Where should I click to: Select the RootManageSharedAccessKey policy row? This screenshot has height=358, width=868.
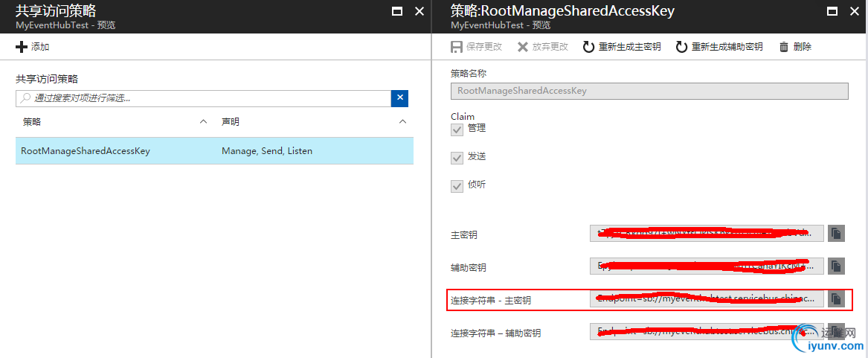(214, 151)
